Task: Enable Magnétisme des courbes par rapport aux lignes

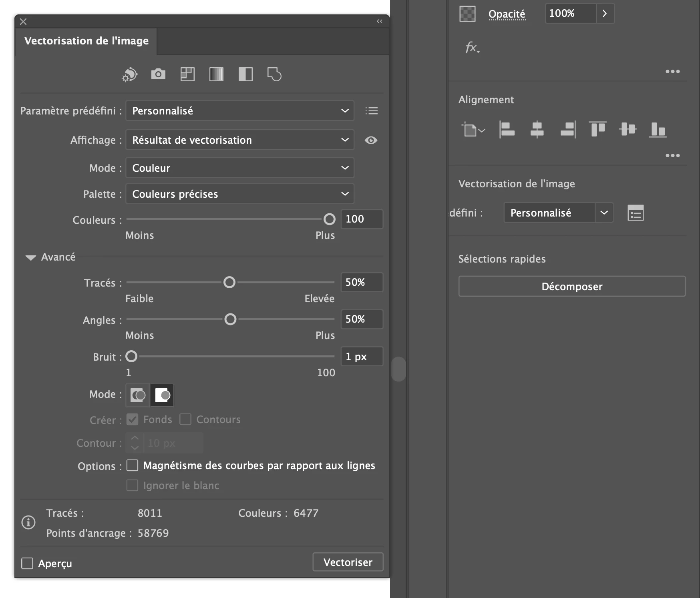Action: tap(133, 466)
